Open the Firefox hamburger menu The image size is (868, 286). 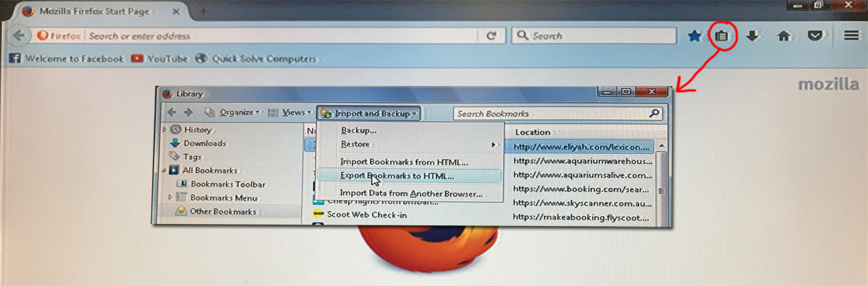click(851, 36)
